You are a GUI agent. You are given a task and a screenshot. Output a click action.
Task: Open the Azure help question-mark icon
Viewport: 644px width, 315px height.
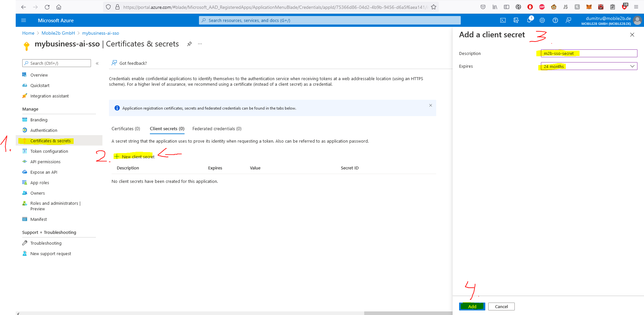[555, 20]
